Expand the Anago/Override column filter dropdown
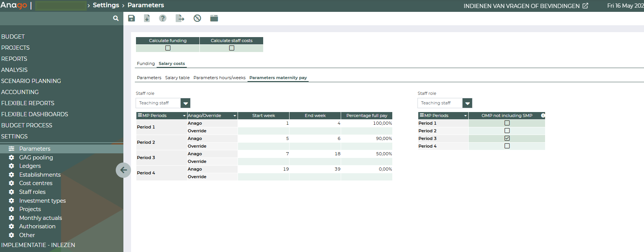 (x=235, y=115)
